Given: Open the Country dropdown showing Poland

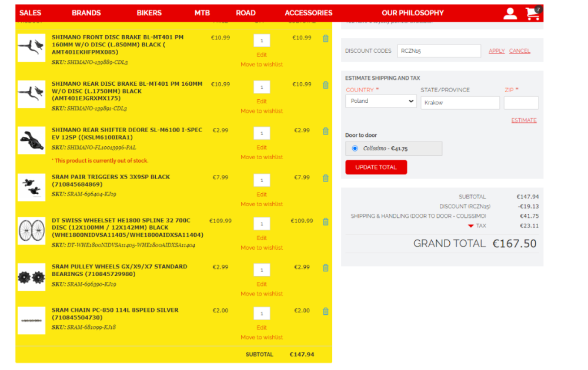Looking at the screenshot, I should click(x=381, y=101).
